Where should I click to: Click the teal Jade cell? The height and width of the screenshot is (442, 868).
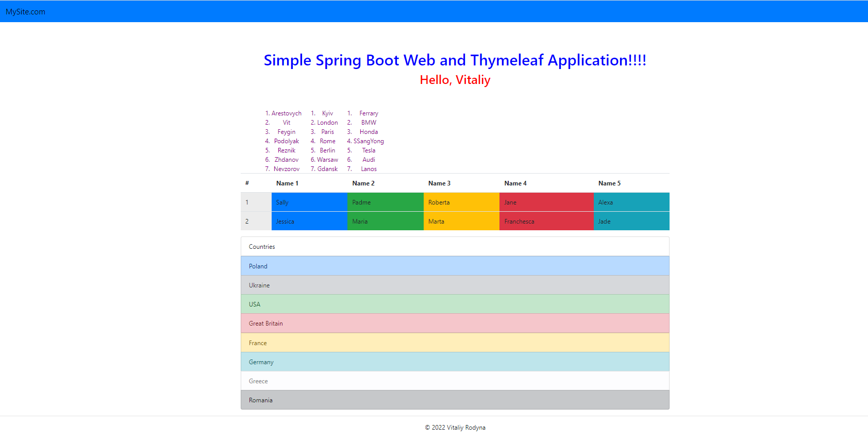pyautogui.click(x=631, y=221)
